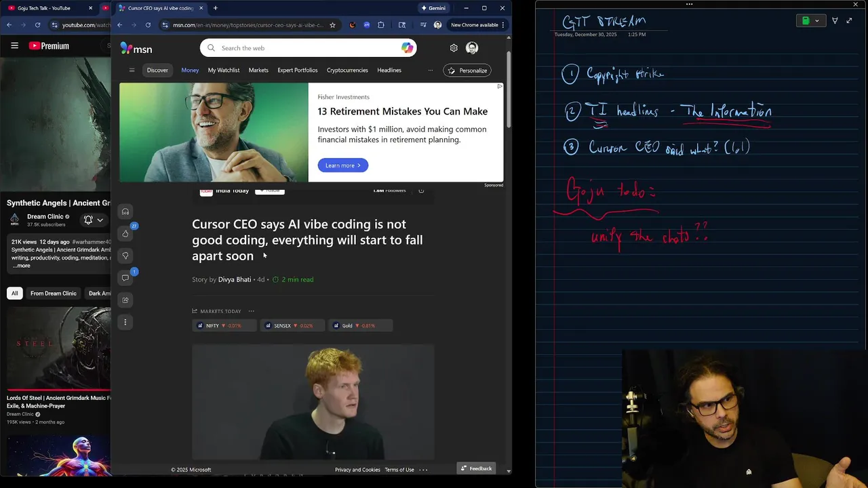Open the 13 Retirement Mistakes ad headline
The image size is (868, 488).
[403, 111]
